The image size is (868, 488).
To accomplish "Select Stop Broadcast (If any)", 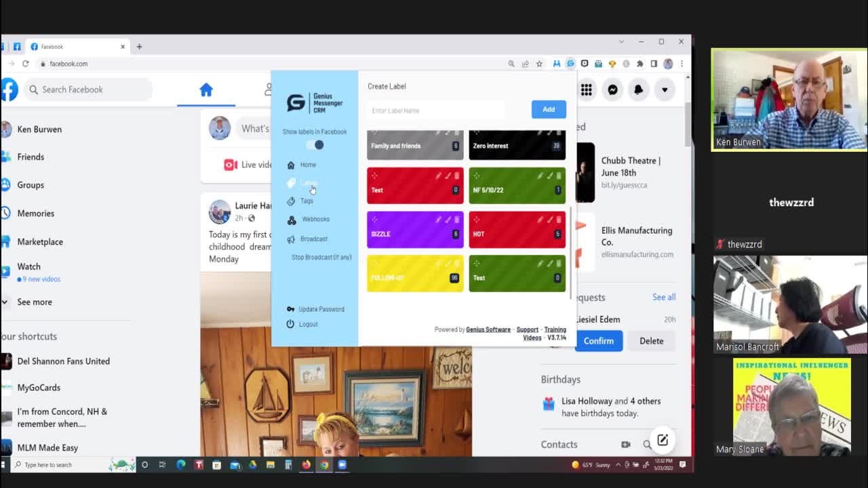I will click(321, 258).
